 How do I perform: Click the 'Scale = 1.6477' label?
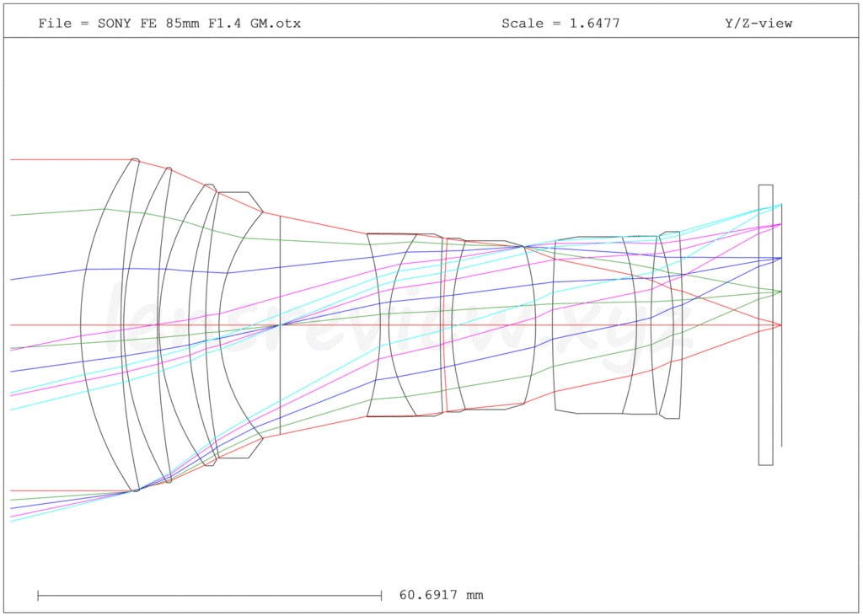tap(560, 23)
